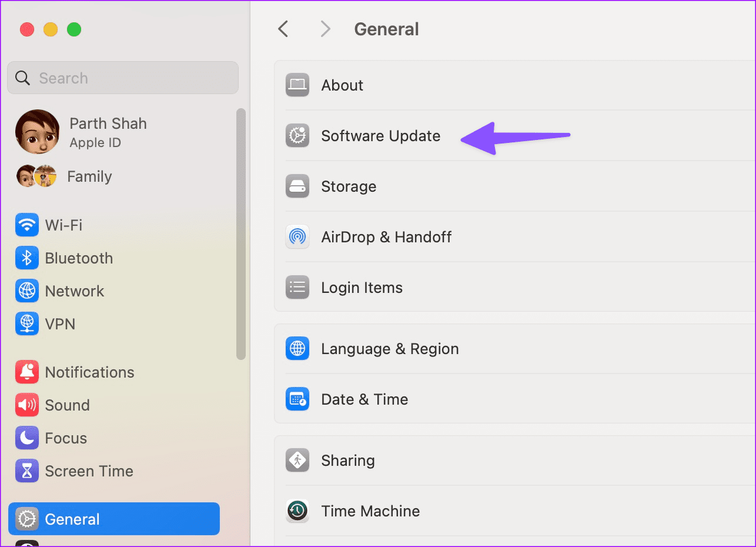Go forward with the right chevron
The height and width of the screenshot is (547, 756).
[x=326, y=29]
